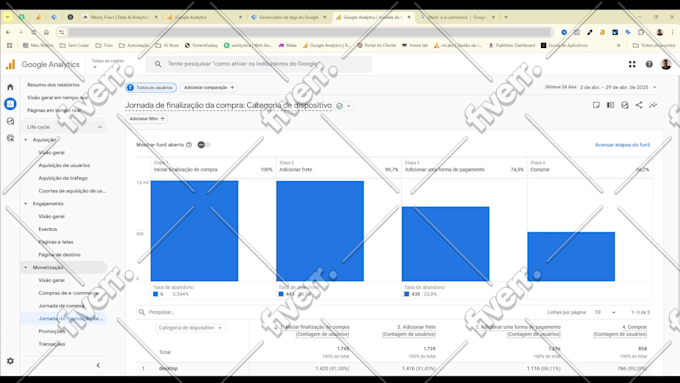
Task: Open Aquisição de tráfego report
Action: (63, 178)
